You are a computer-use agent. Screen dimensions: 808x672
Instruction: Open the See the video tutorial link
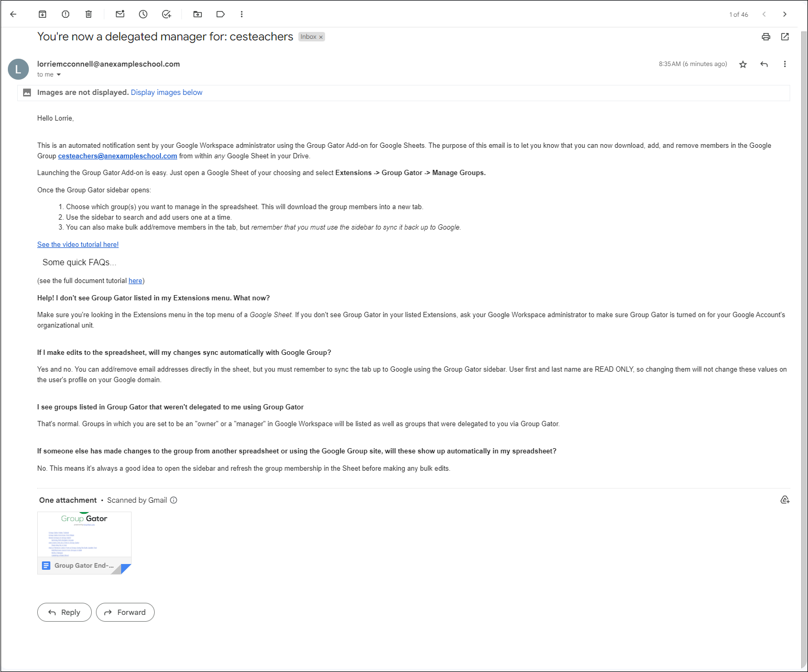tap(78, 245)
